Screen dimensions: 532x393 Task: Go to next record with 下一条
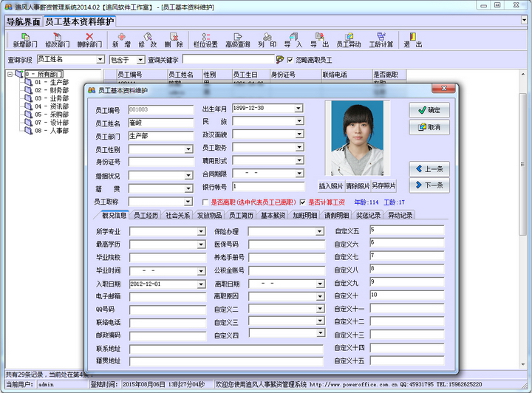pos(429,185)
